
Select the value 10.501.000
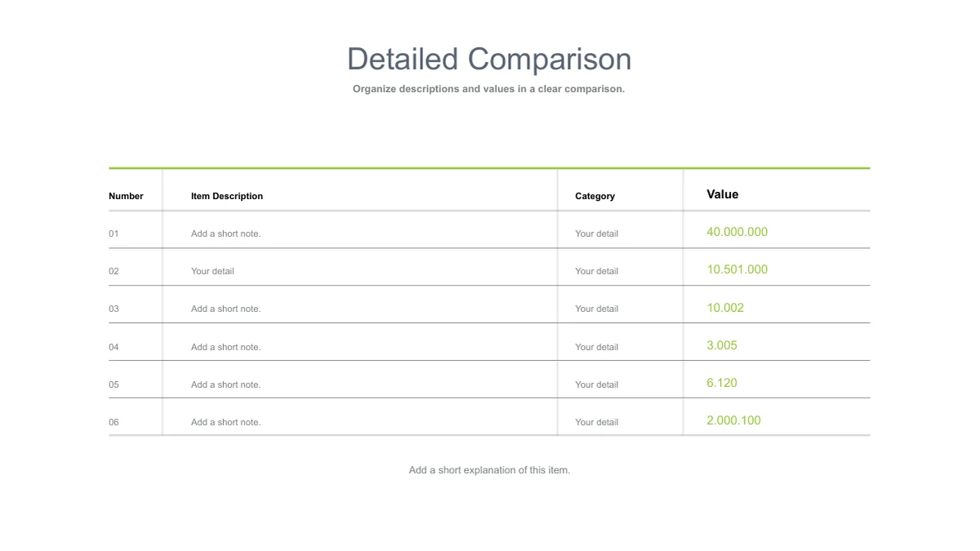click(x=737, y=269)
